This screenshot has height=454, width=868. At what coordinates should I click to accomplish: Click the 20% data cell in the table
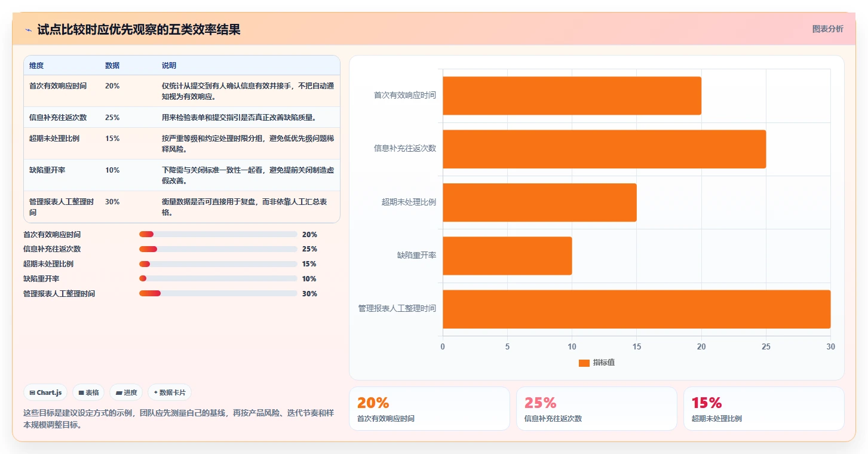coord(112,86)
